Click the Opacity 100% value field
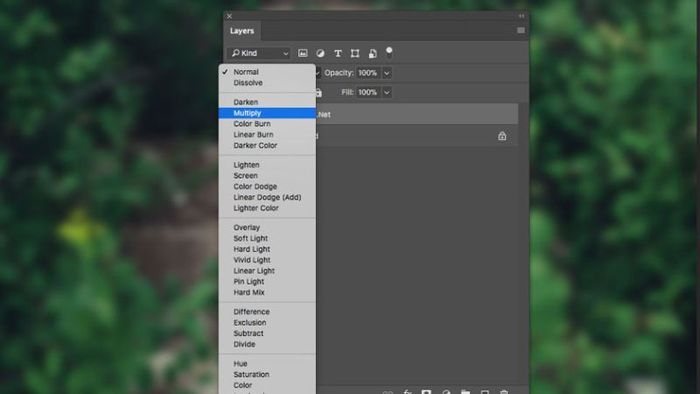 368,73
